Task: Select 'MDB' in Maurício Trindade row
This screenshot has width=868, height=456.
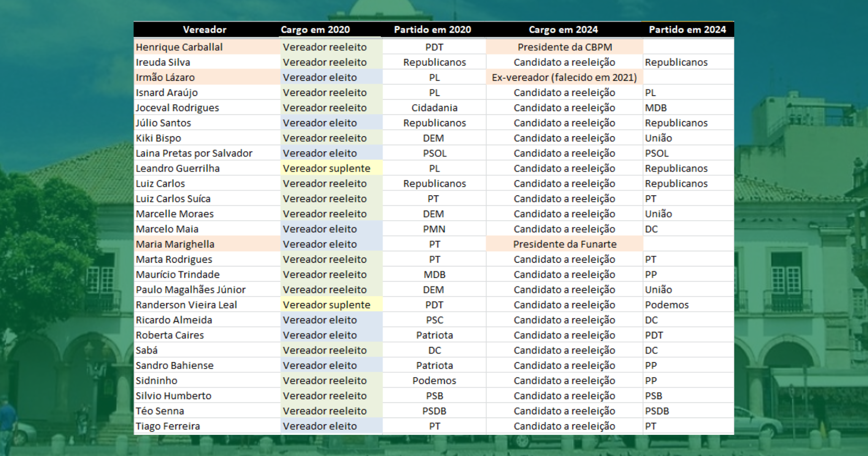Action: pyautogui.click(x=434, y=275)
